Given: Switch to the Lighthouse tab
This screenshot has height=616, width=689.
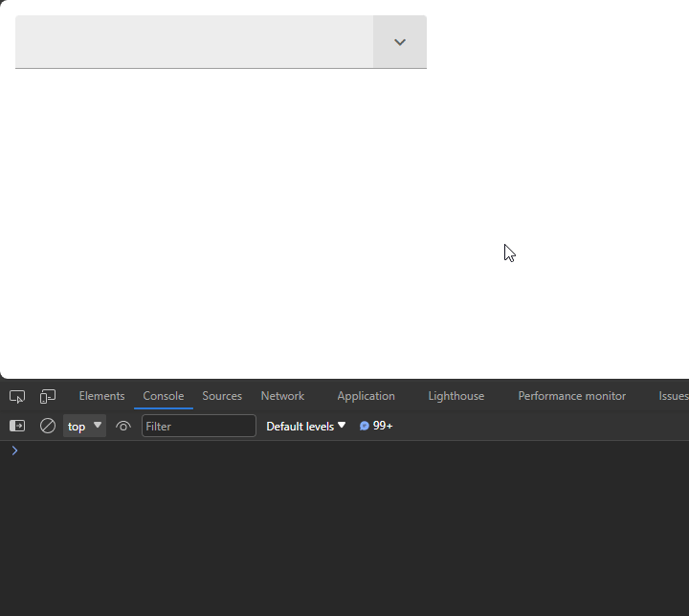Looking at the screenshot, I should [x=456, y=396].
